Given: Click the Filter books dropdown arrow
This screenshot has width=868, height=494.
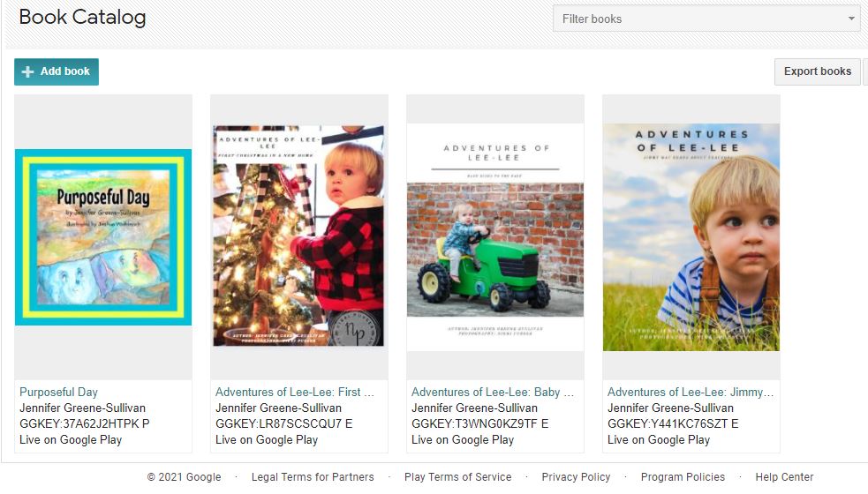Looking at the screenshot, I should pos(851,19).
